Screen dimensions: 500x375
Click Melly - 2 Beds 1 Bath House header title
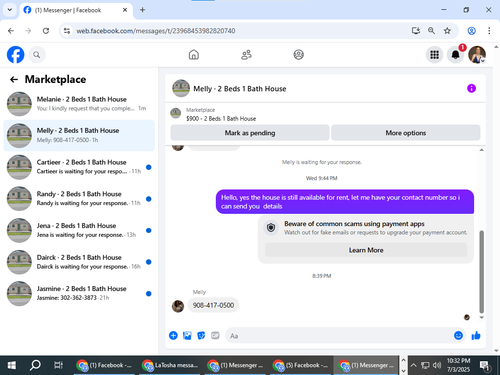pos(240,89)
